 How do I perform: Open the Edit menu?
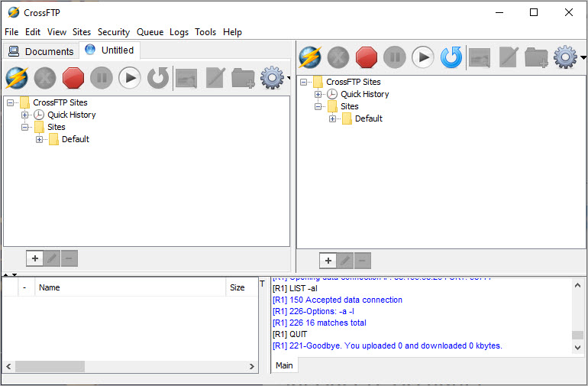point(33,32)
